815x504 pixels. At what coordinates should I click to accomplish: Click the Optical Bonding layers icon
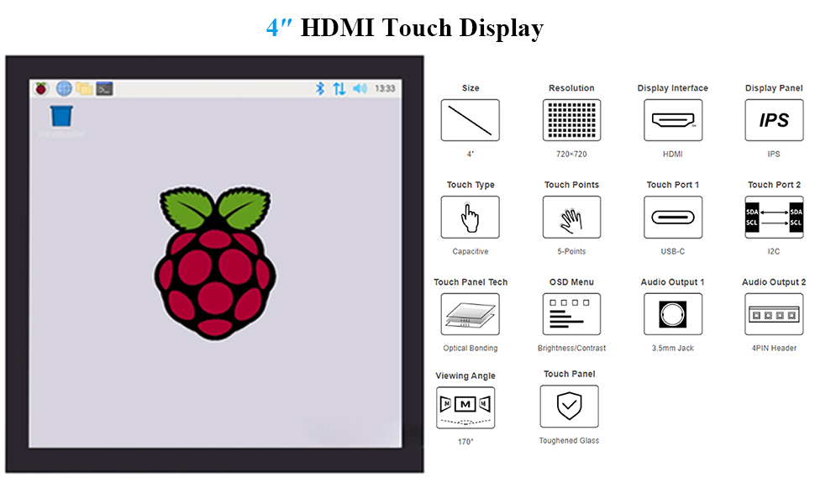tap(470, 314)
